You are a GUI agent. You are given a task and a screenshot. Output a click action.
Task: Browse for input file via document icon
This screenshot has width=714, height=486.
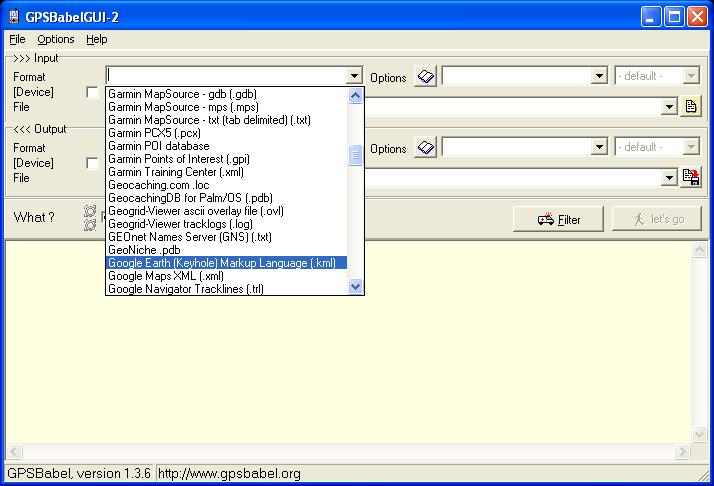pyautogui.click(x=690, y=107)
